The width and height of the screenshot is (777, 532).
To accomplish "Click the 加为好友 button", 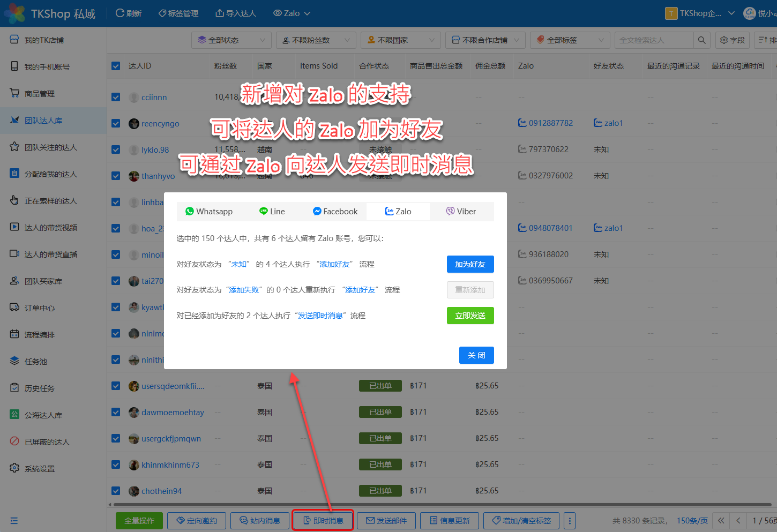I will point(470,264).
